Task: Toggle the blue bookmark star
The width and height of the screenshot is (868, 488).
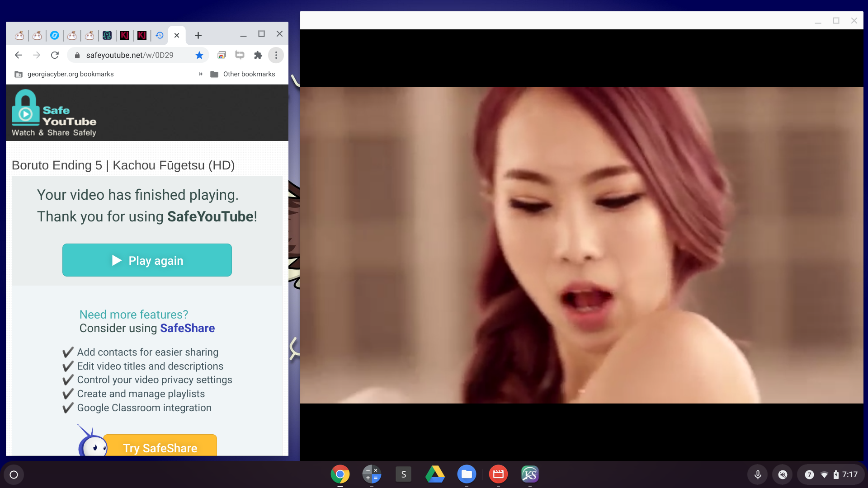Action: [199, 55]
